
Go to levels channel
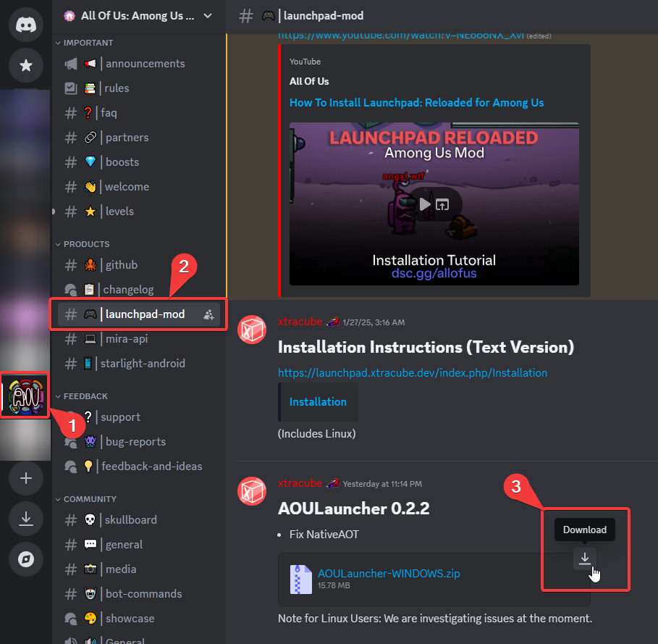(x=139, y=212)
